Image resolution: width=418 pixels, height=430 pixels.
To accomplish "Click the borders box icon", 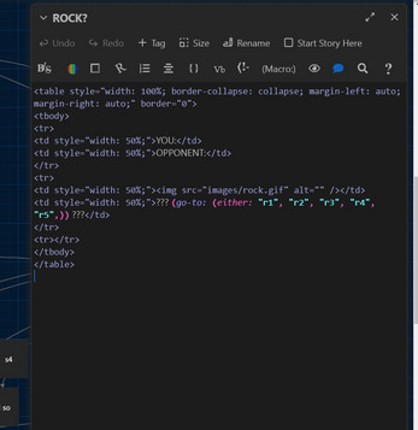I will coord(95,68).
